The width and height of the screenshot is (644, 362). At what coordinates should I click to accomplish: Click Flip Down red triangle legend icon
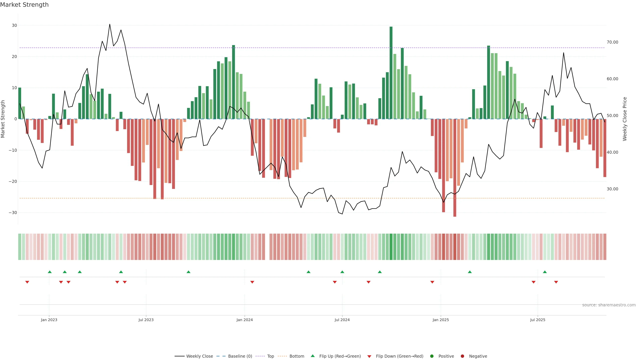[x=369, y=356]
